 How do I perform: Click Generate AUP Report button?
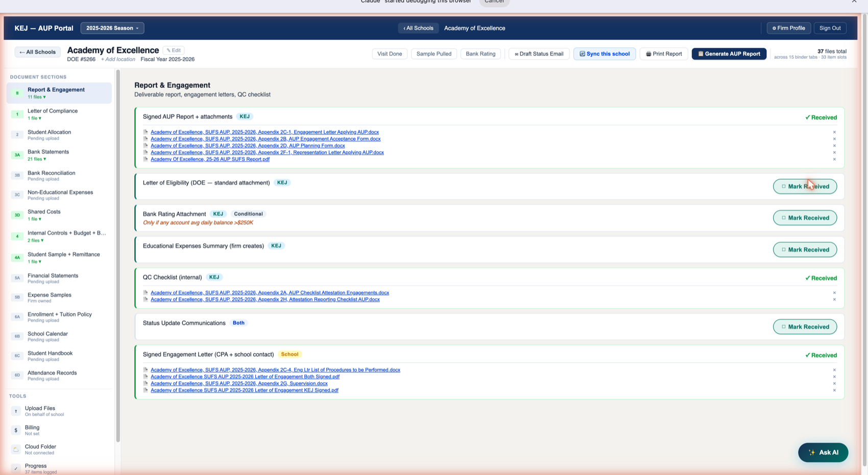tap(729, 54)
